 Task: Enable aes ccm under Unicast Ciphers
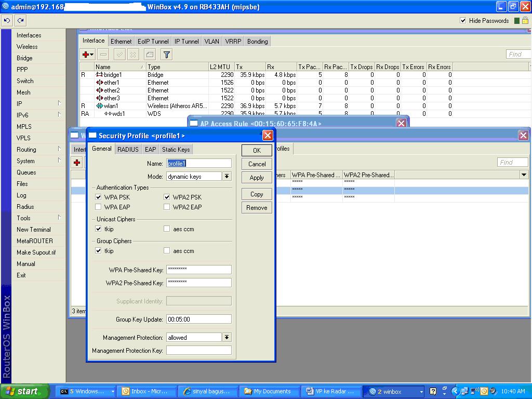coord(167,229)
